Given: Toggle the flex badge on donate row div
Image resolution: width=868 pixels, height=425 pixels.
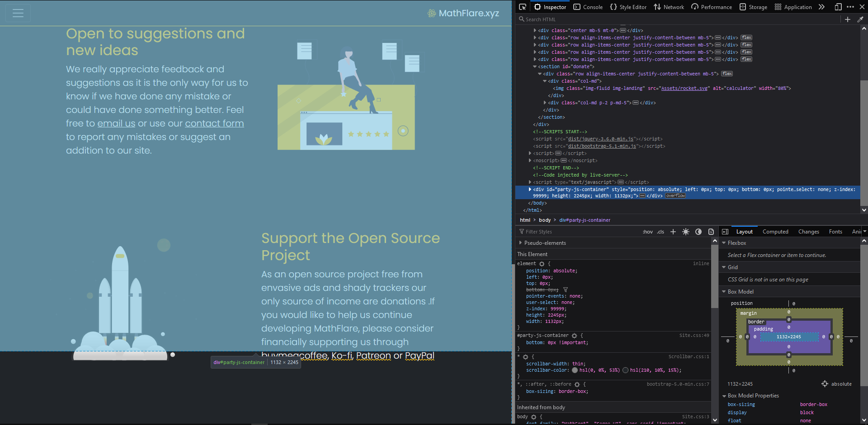Looking at the screenshot, I should tap(727, 74).
